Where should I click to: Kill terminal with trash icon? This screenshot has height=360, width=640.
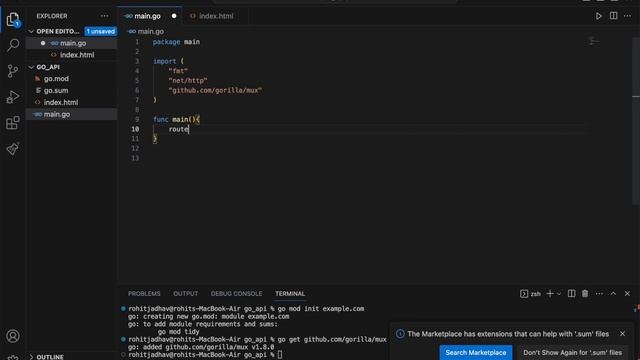click(x=585, y=293)
